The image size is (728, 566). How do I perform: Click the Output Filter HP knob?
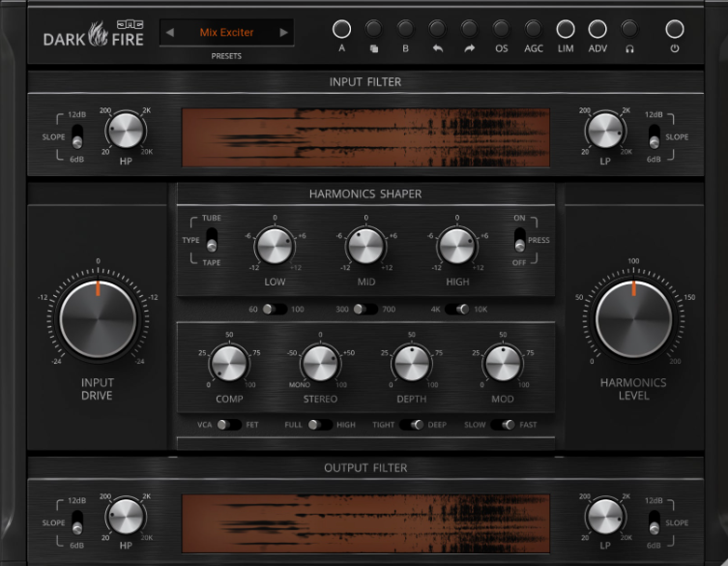pyautogui.click(x=126, y=517)
